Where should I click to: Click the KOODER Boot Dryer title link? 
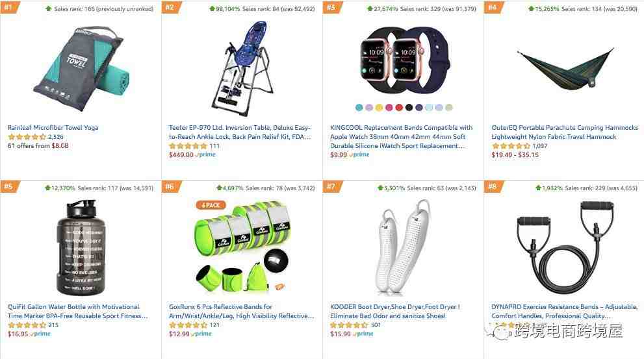[x=395, y=311]
